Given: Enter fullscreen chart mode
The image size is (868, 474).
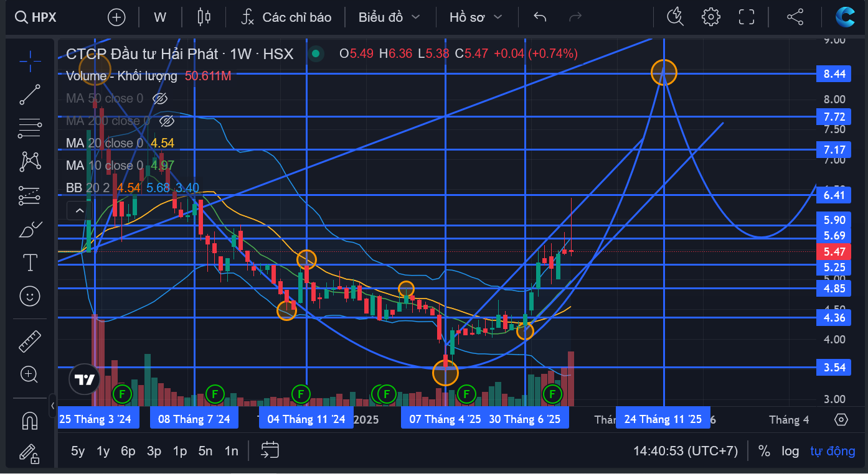Looking at the screenshot, I should 747,17.
